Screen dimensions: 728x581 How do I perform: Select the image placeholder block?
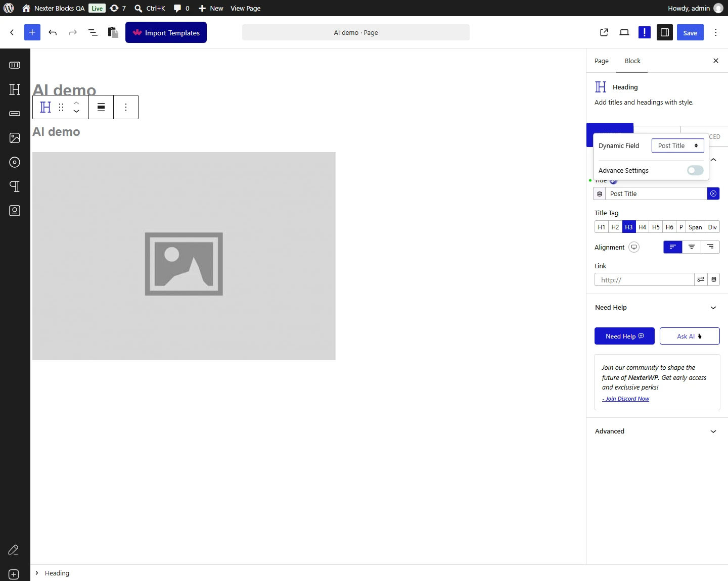point(184,256)
